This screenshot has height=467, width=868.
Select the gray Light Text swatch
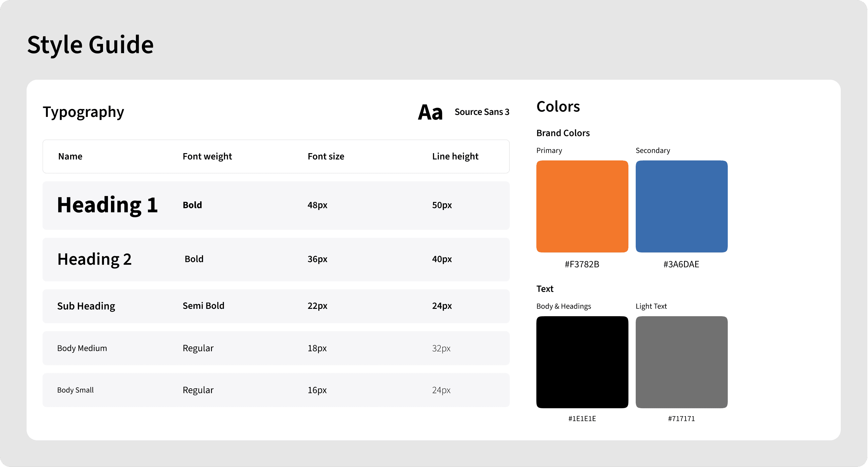point(681,362)
